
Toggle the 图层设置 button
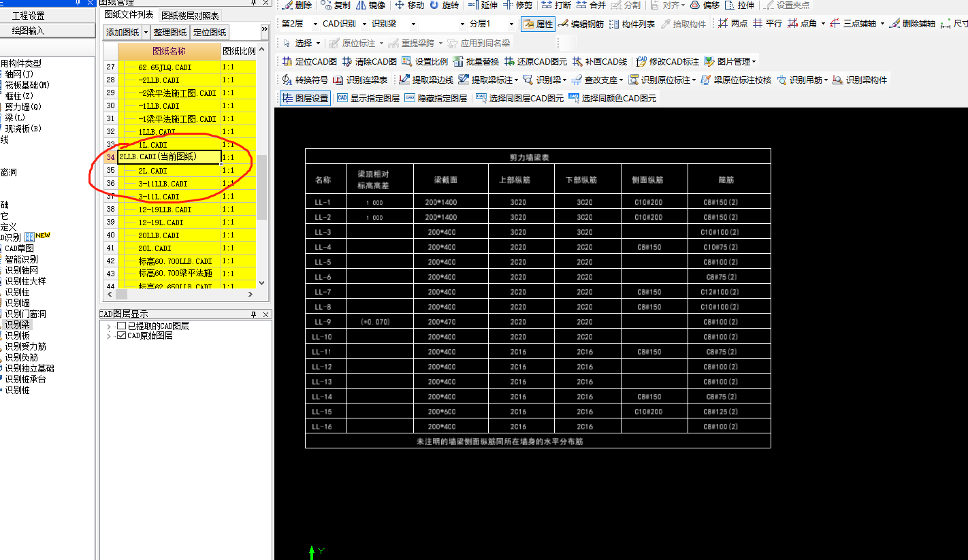(x=305, y=98)
